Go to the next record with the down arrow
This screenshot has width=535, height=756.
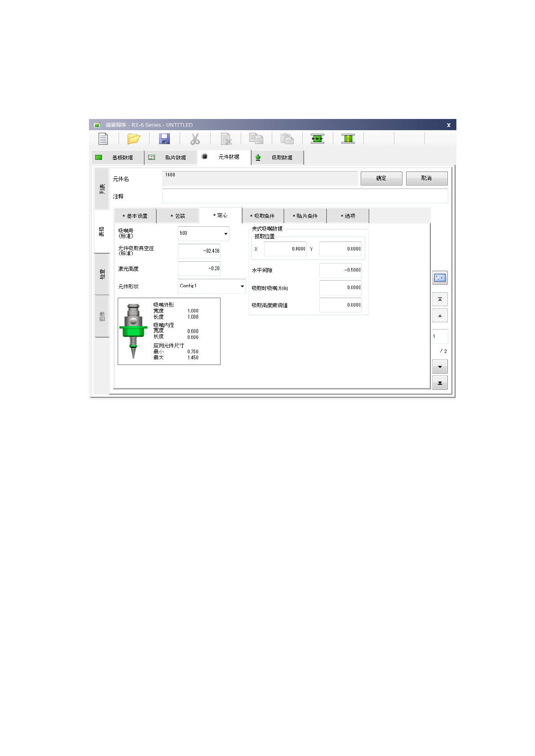(x=440, y=367)
